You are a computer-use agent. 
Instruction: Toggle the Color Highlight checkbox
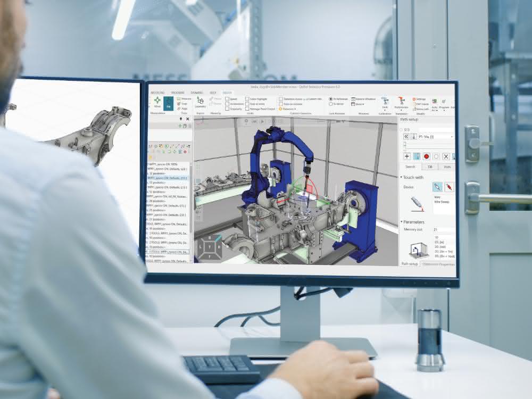(x=247, y=99)
